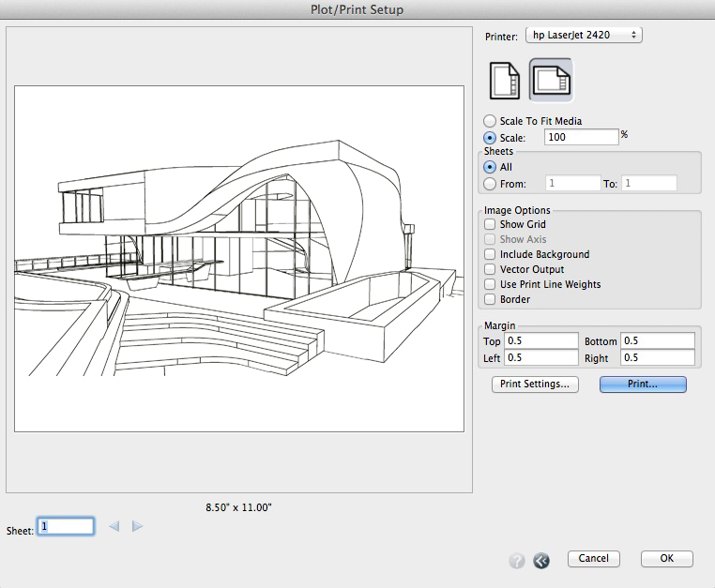Open the help question mark icon
The width and height of the screenshot is (715, 588).
click(517, 560)
